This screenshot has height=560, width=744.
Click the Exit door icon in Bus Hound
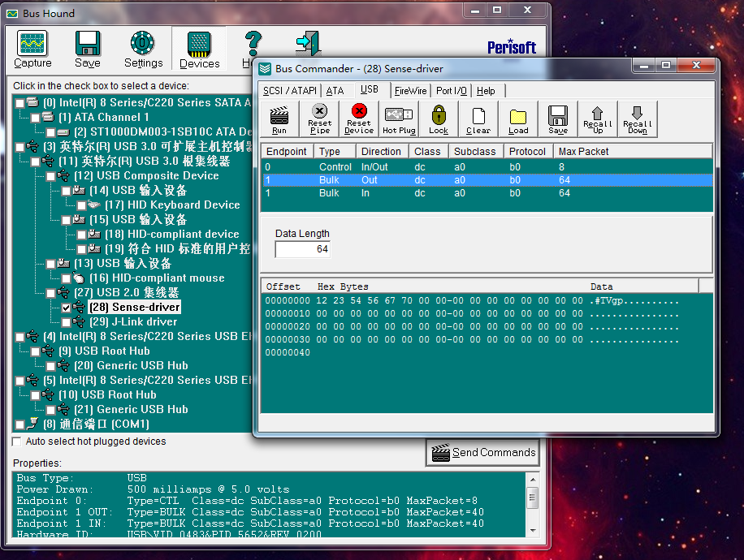click(309, 44)
